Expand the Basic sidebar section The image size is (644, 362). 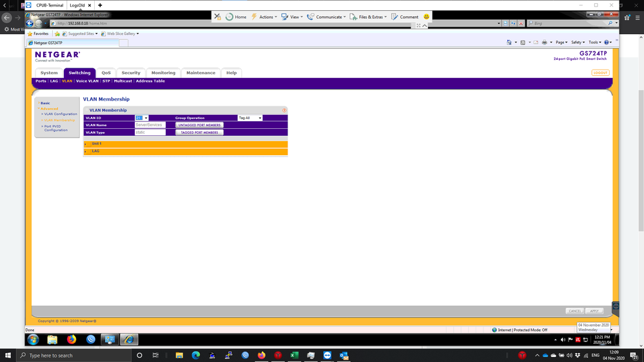pyautogui.click(x=45, y=103)
